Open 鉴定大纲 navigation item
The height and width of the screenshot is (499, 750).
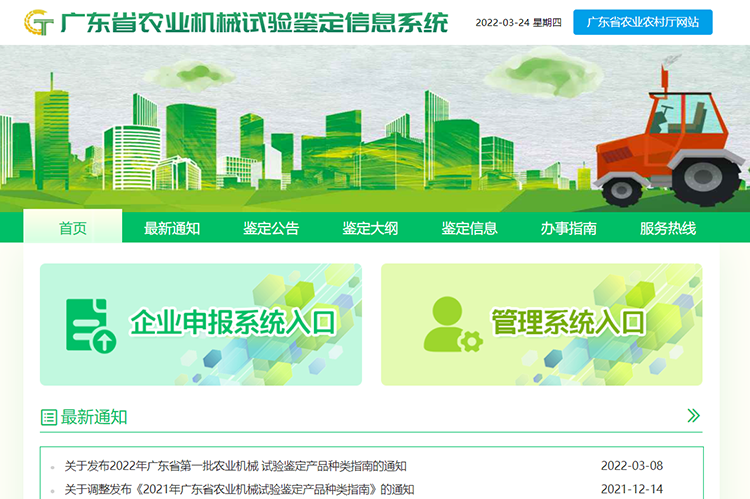(x=370, y=228)
